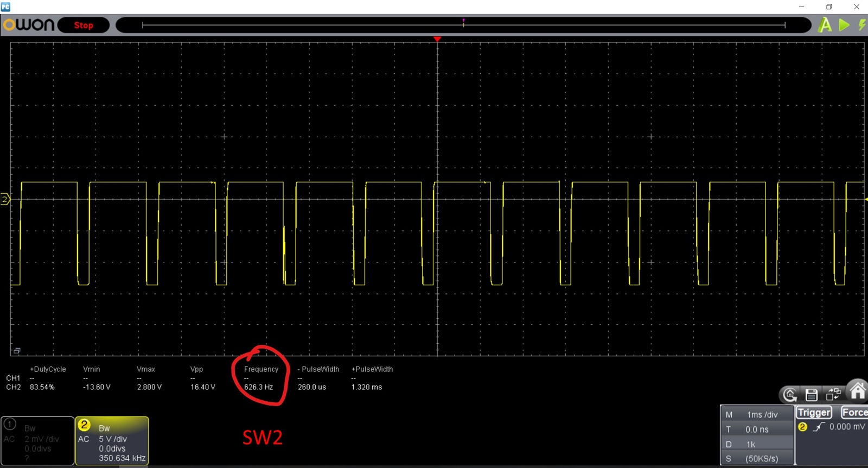Click the +PulseWidth reading 1.320 ms
Image resolution: width=868 pixels, height=468 pixels.
pos(367,387)
